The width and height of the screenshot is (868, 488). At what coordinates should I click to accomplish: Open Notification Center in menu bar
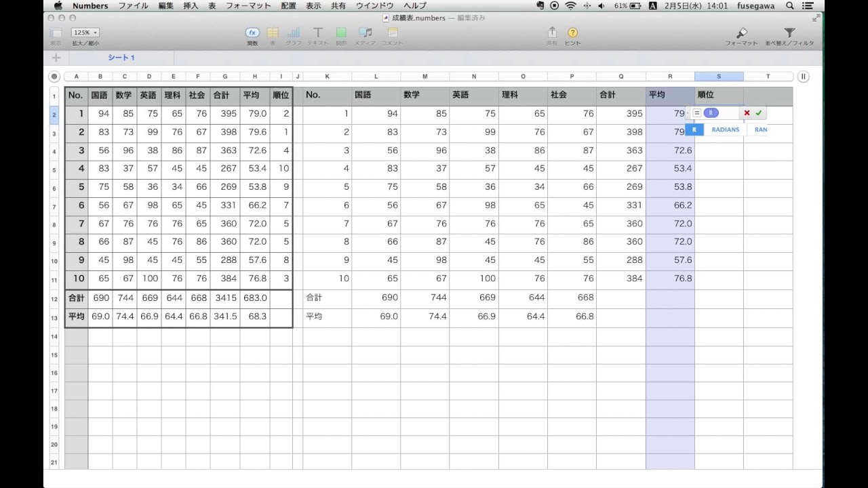click(x=808, y=5)
